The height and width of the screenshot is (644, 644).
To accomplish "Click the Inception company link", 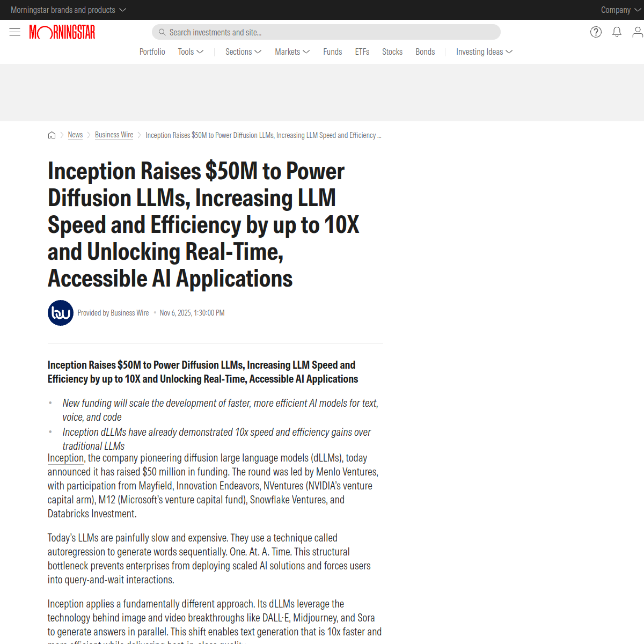I will click(x=65, y=458).
